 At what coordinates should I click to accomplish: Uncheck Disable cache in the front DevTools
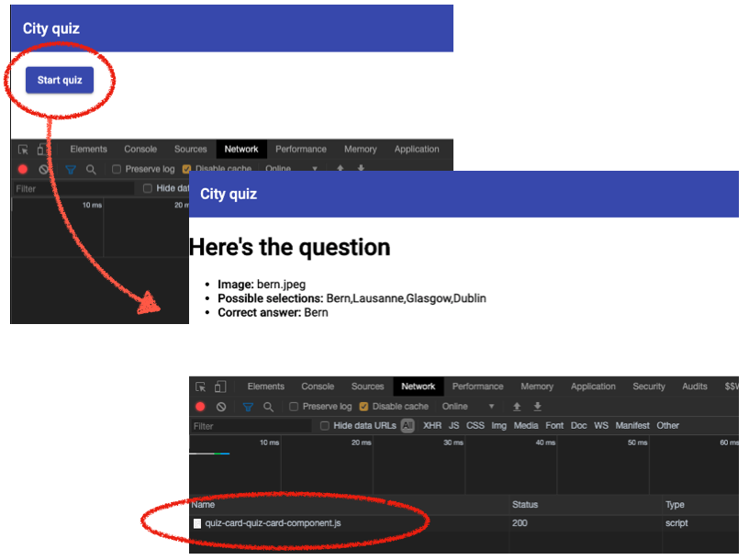pos(363,407)
